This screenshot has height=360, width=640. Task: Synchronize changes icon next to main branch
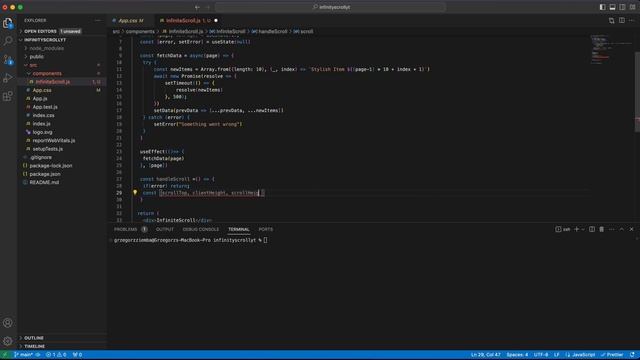(x=38, y=355)
